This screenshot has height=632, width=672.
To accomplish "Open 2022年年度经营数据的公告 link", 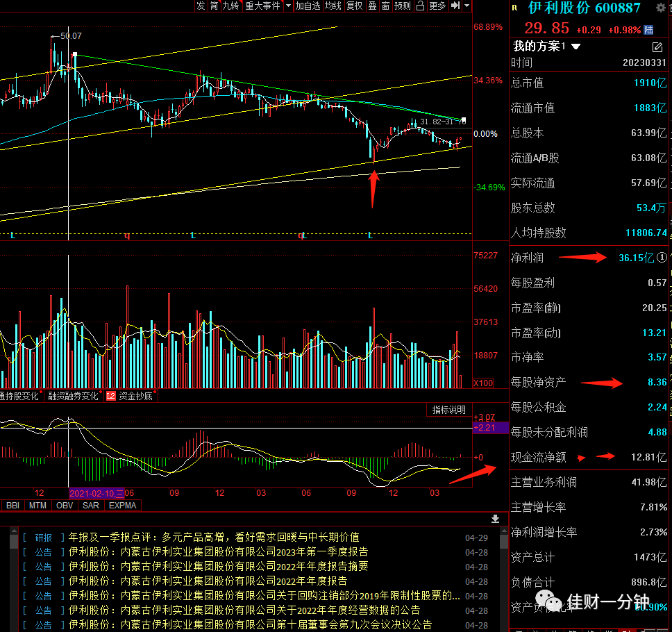I will click(244, 610).
